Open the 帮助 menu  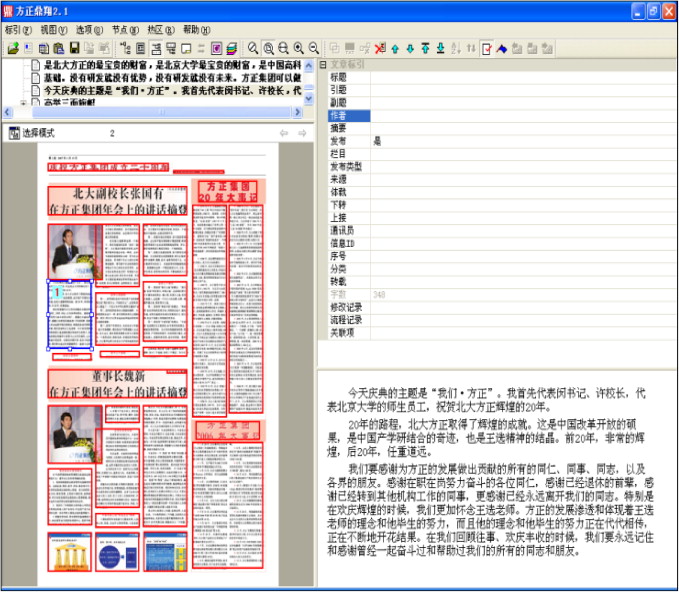tap(196, 30)
